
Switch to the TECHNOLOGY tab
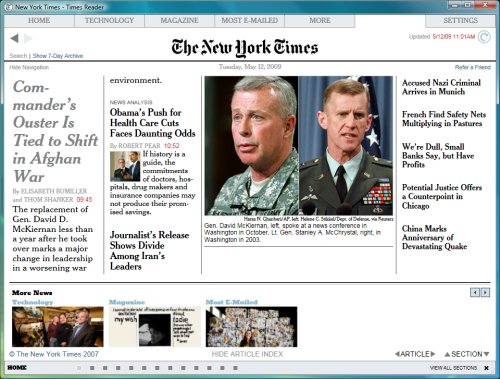(109, 21)
